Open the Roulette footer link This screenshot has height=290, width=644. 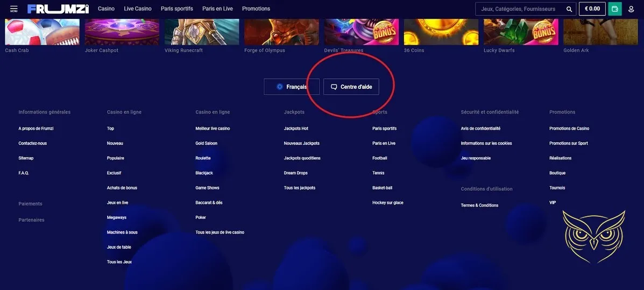coord(203,158)
